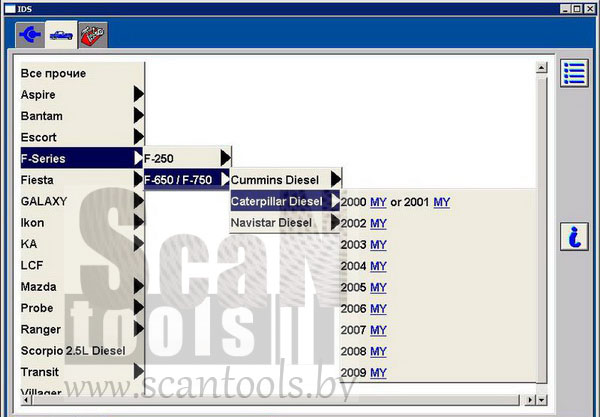The width and height of the screenshot is (600, 417).
Task: Select the Scorpio 2.5L Diesel entry
Action: pyautogui.click(x=82, y=350)
